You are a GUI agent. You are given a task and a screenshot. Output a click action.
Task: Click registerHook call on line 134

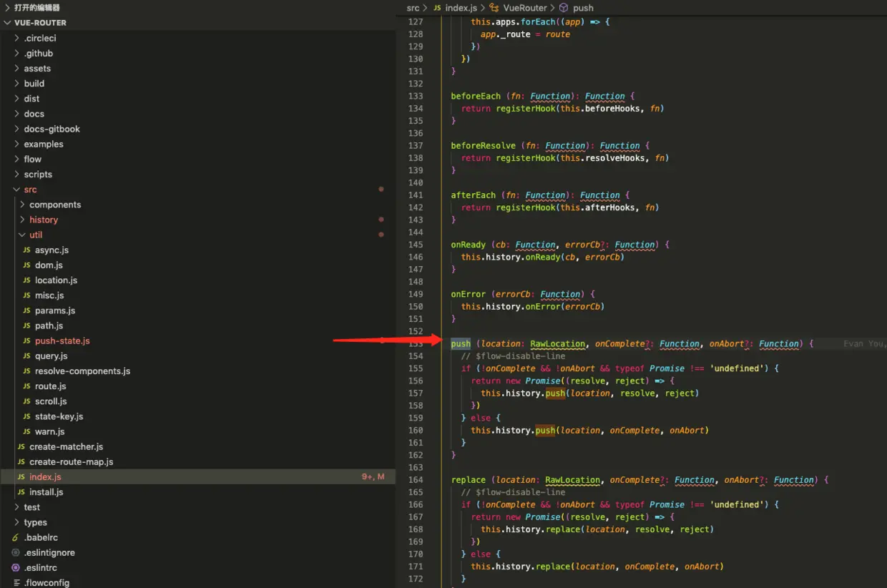(525, 109)
